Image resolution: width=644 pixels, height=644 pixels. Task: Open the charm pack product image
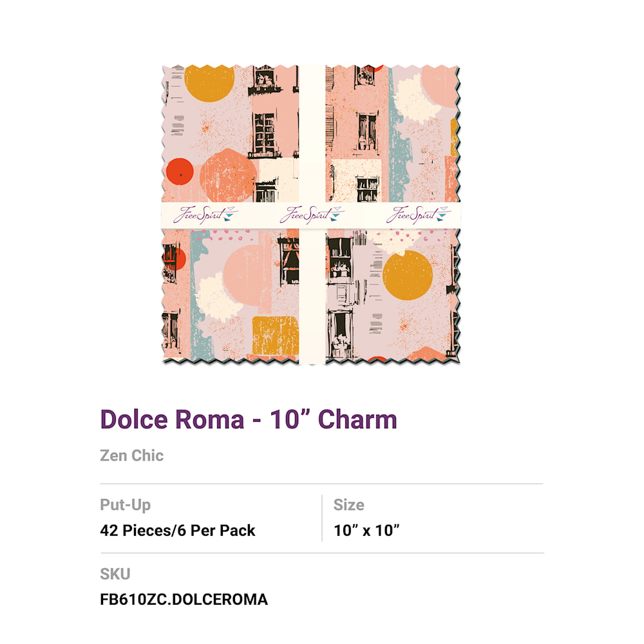[x=311, y=214]
